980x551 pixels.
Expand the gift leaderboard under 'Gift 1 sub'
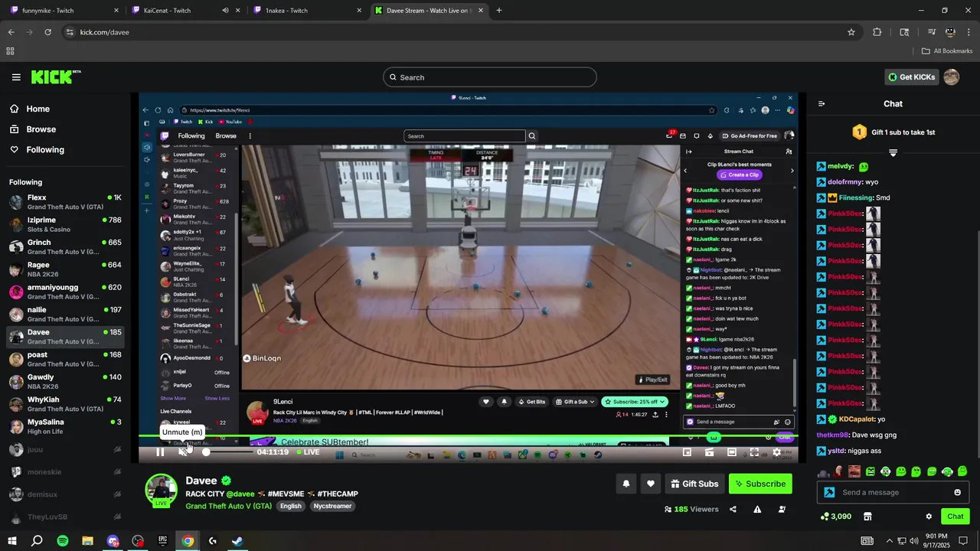click(x=893, y=153)
